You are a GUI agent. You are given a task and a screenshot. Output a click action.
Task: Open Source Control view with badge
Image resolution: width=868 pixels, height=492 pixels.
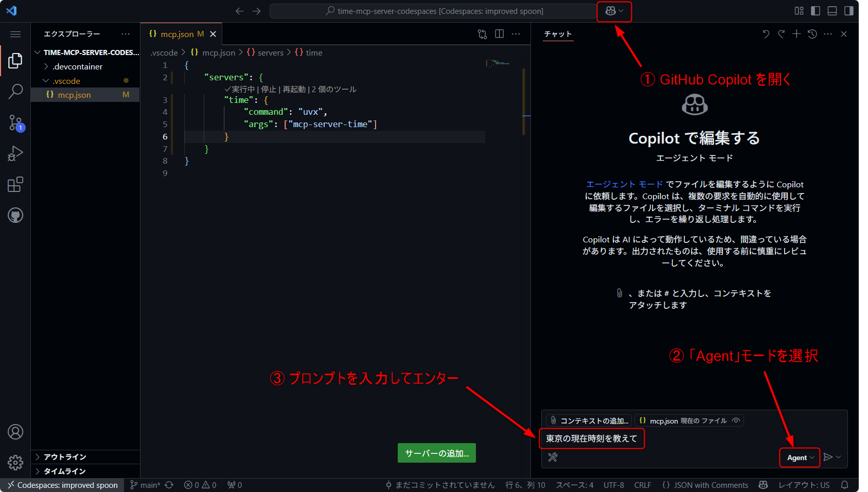point(15,122)
